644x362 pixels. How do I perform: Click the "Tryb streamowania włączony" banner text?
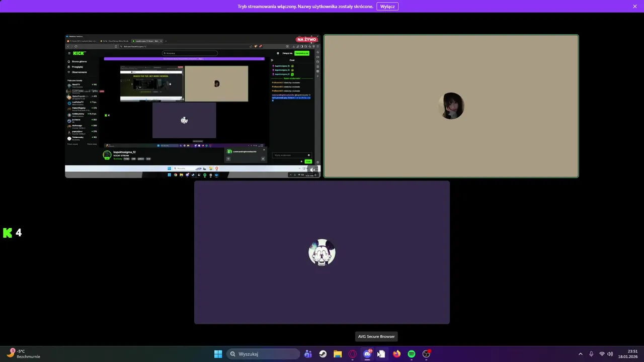pos(305,7)
